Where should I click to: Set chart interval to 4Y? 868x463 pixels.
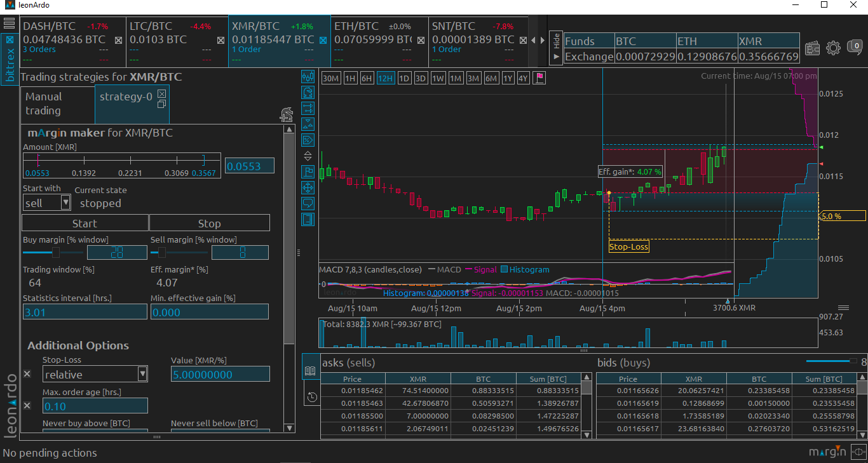pyautogui.click(x=522, y=78)
